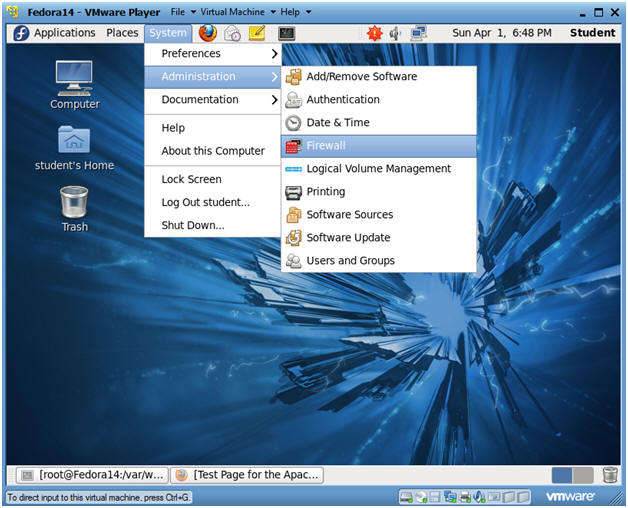
Task: Open the network connection icon in panel
Action: pos(418,33)
